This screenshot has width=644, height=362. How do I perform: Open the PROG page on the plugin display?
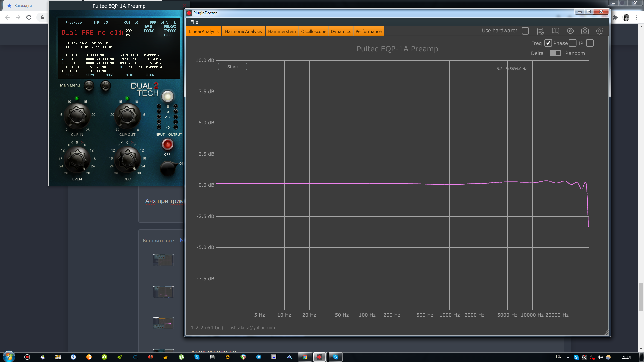pos(69,75)
